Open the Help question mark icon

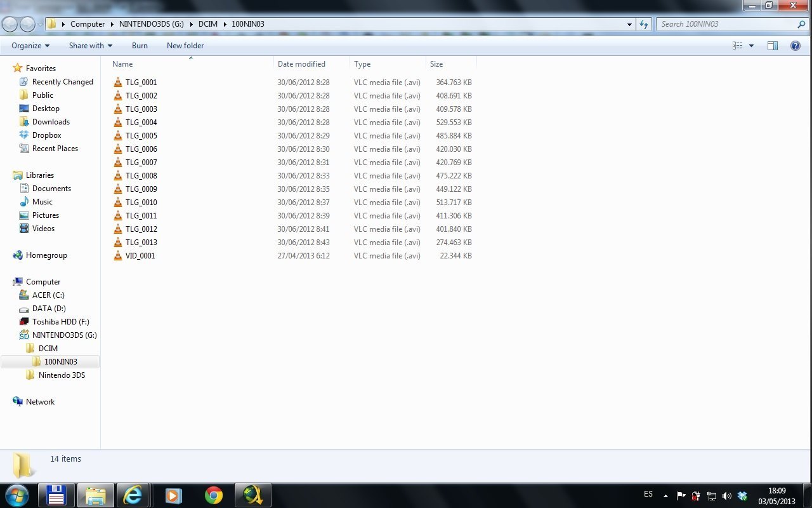pos(795,46)
